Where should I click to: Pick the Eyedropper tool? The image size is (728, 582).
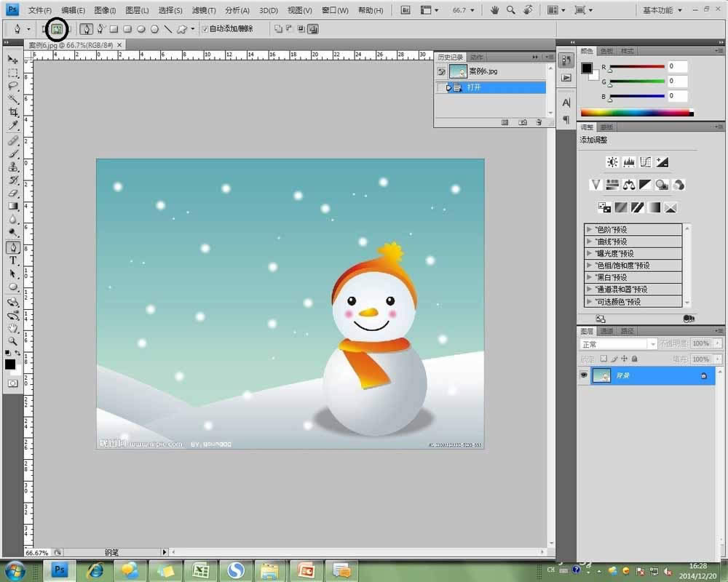[x=13, y=126]
